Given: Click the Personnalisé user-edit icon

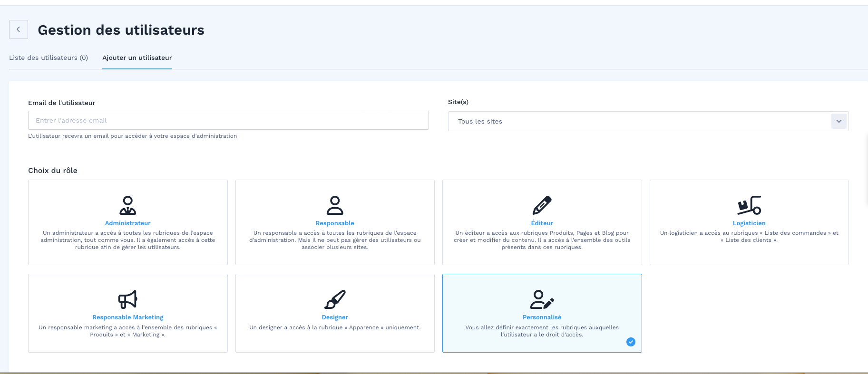Looking at the screenshot, I should 542,299.
